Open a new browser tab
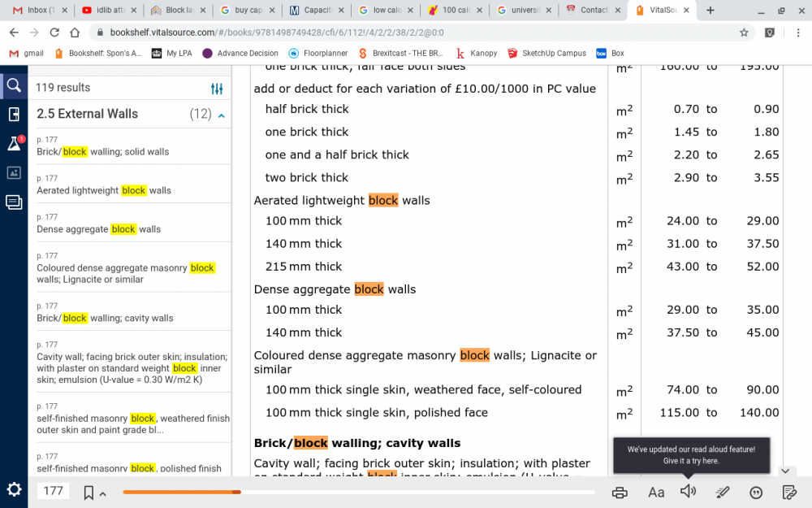812x508 pixels. coord(710,11)
